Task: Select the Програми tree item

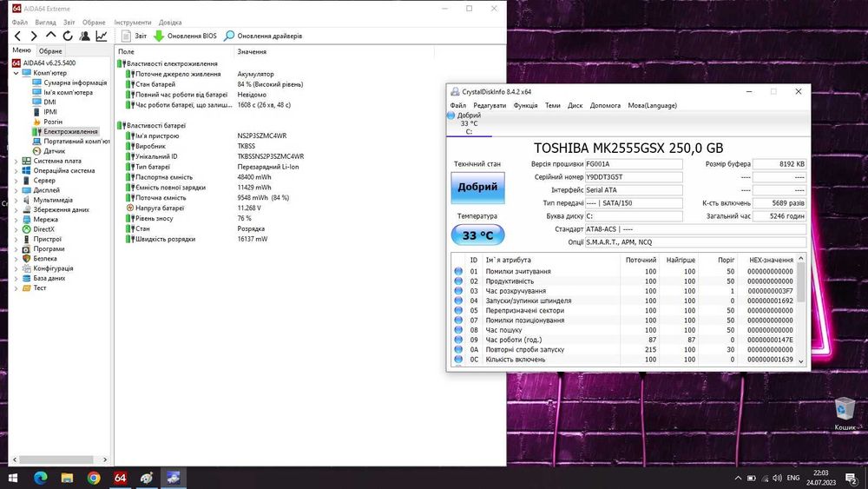Action: click(x=49, y=248)
